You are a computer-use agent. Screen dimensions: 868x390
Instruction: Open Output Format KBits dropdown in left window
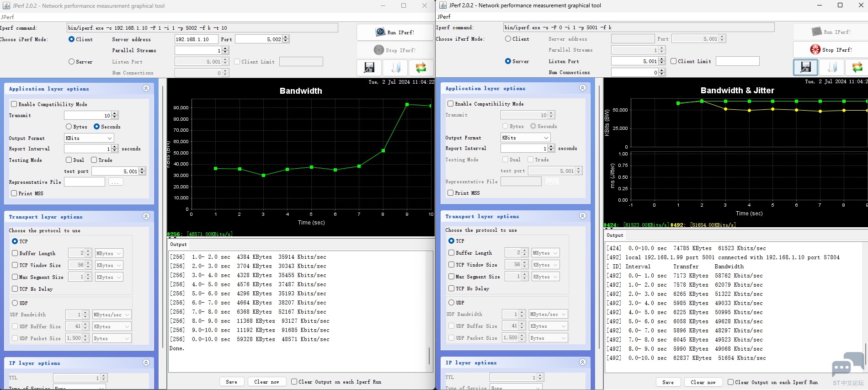click(89, 138)
